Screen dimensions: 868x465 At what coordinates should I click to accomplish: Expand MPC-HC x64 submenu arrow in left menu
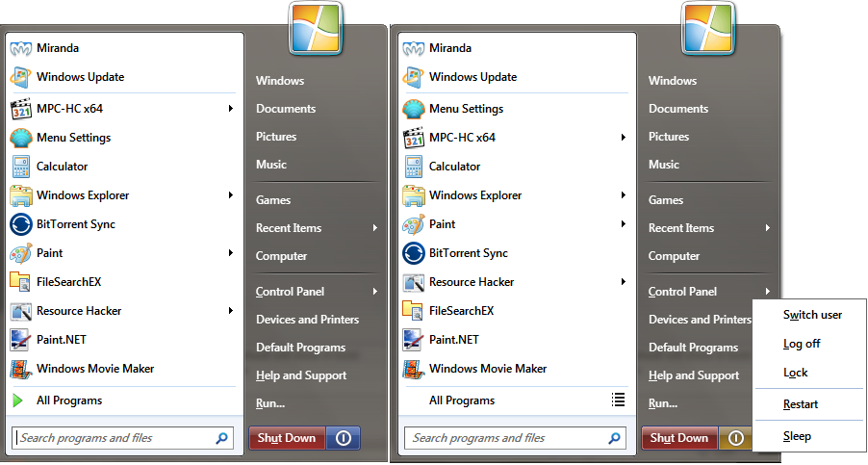231,109
